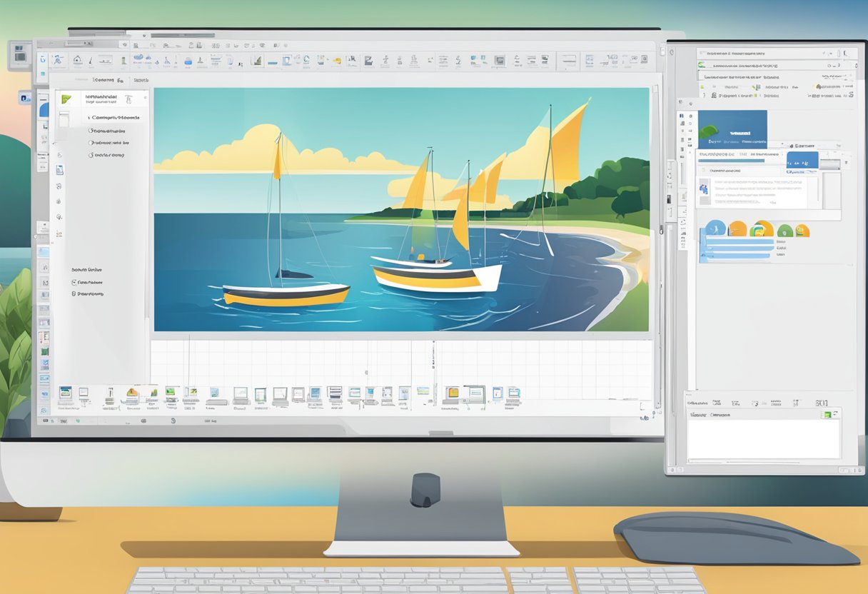Enable the checkbox beside the second sidebar option
868x594 pixels.
(91, 144)
